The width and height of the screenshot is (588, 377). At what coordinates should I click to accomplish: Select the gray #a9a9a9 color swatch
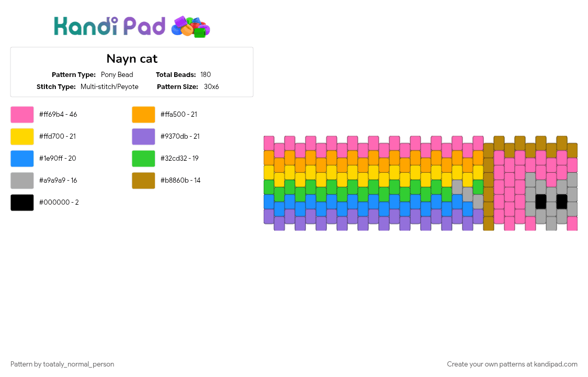[22, 181]
